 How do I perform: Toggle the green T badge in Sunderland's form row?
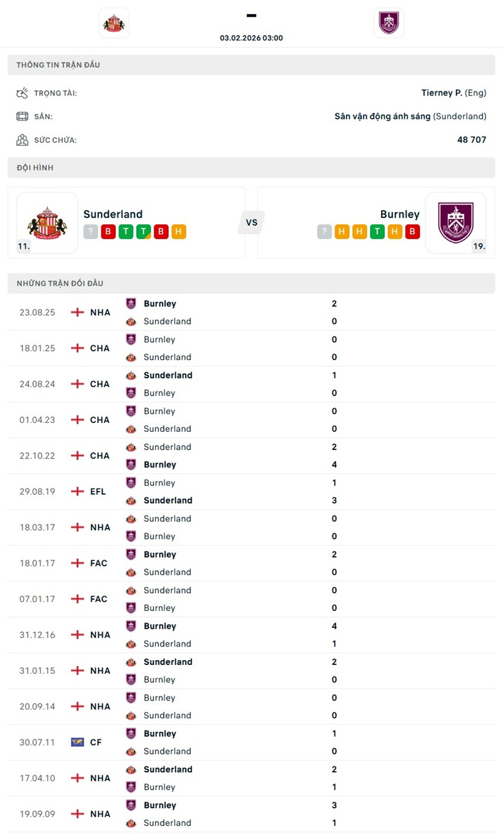pos(126,231)
